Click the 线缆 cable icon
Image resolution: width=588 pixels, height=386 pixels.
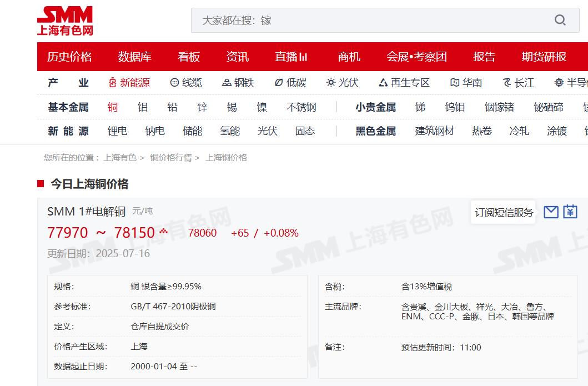(x=174, y=83)
